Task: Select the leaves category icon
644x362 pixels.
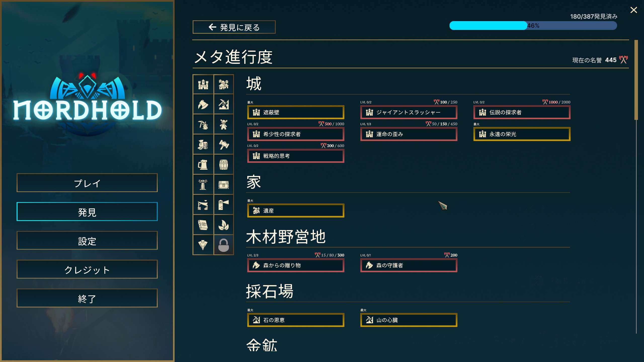Action: coord(223,225)
